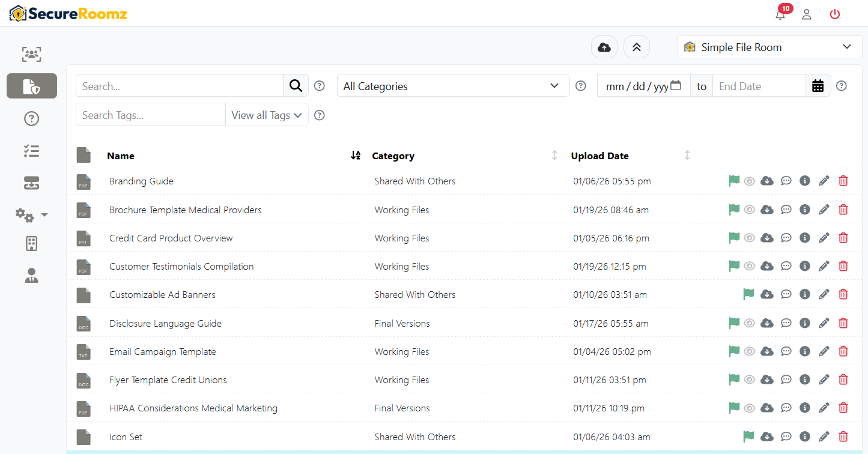
Task: Open Brochure Template Medical Providers file
Action: (186, 210)
